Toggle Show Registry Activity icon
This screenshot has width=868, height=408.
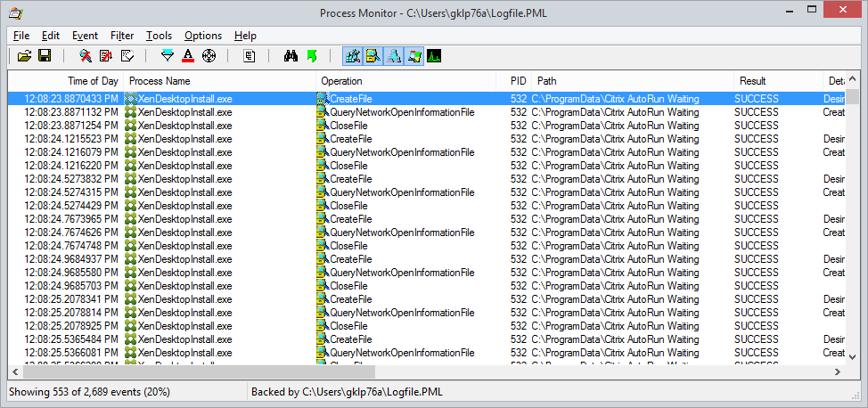pyautogui.click(x=353, y=56)
